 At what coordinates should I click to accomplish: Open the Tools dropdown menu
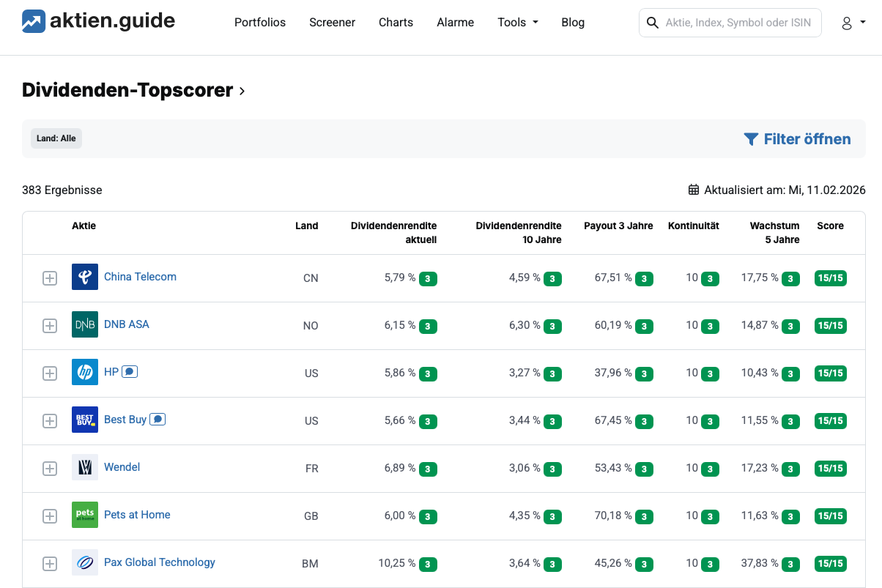click(517, 23)
